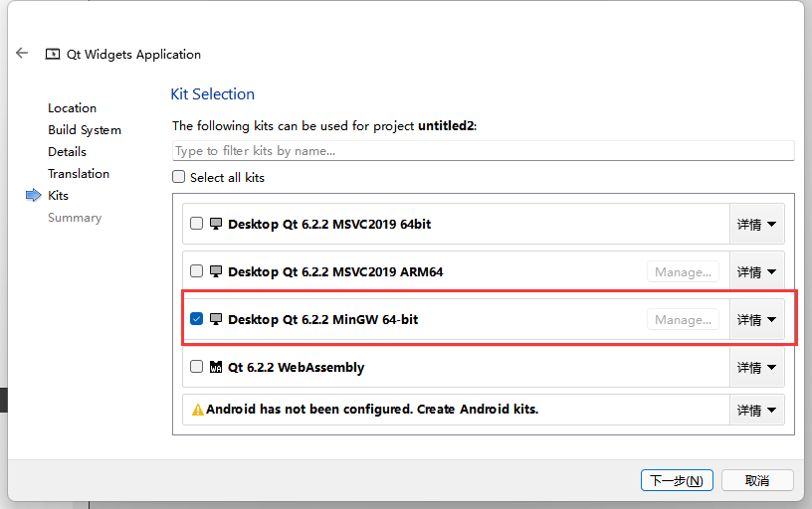Open the Details wizard step
This screenshot has height=509, width=812.
pyautogui.click(x=67, y=151)
